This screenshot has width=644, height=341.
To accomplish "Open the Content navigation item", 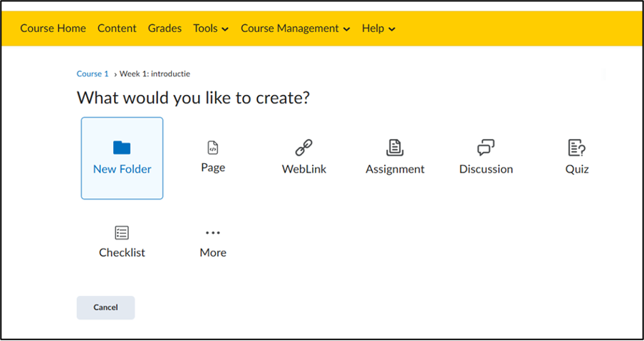I will click(117, 29).
